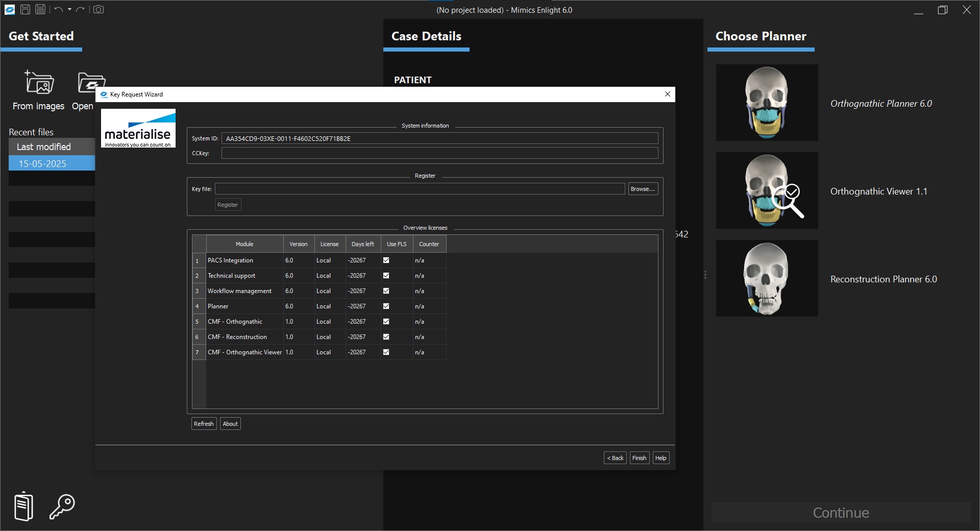Select recent file dated 15-05-2025

click(x=52, y=163)
